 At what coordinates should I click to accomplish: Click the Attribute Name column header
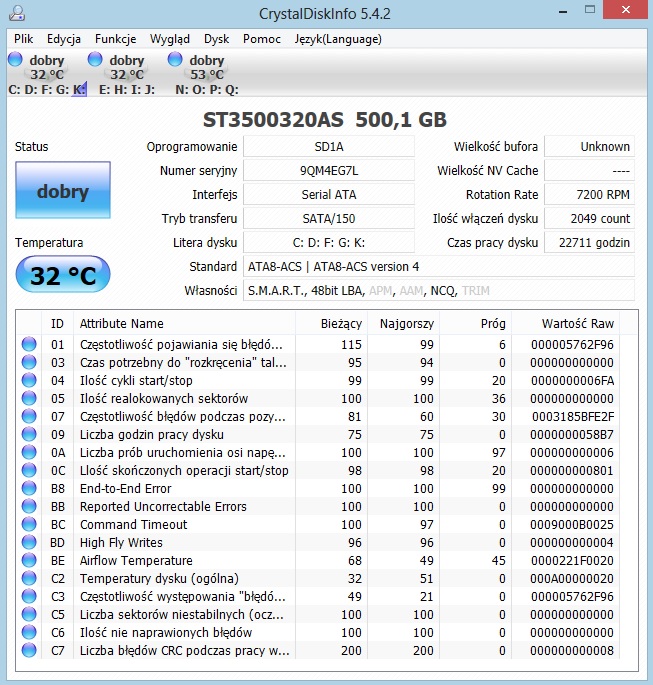click(184, 324)
